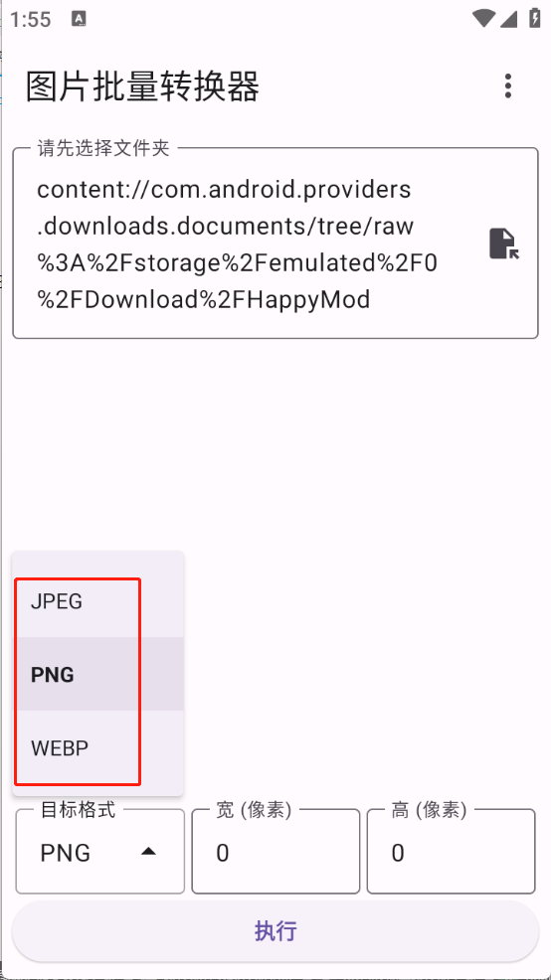Click the 高 (像素) height field

click(x=451, y=851)
